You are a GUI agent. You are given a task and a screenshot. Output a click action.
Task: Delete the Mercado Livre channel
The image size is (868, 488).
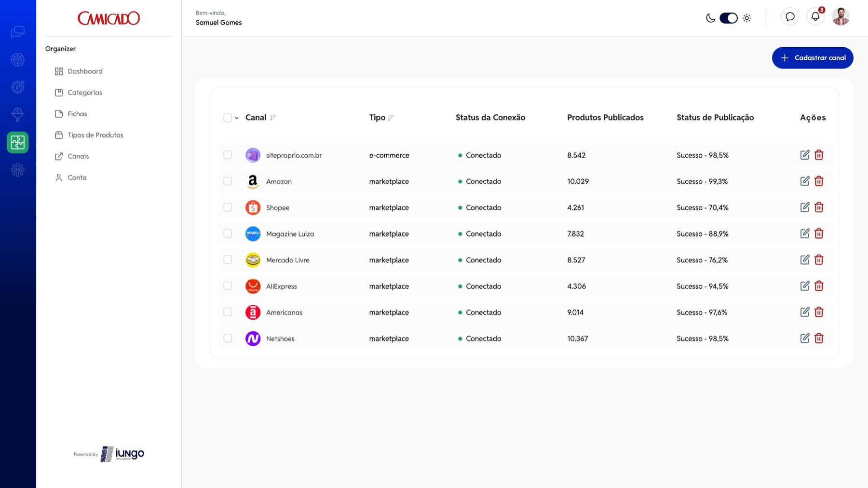click(x=819, y=259)
